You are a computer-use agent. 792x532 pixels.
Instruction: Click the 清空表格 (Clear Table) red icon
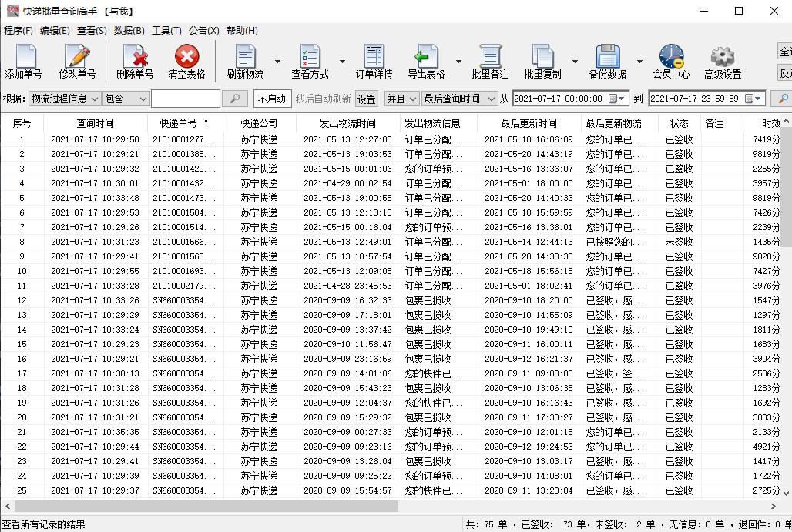(185, 60)
